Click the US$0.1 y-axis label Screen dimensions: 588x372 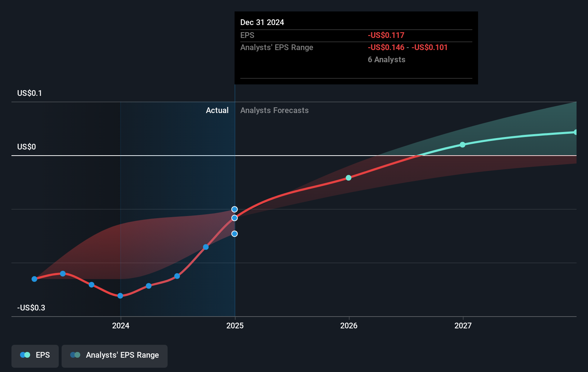click(30, 93)
